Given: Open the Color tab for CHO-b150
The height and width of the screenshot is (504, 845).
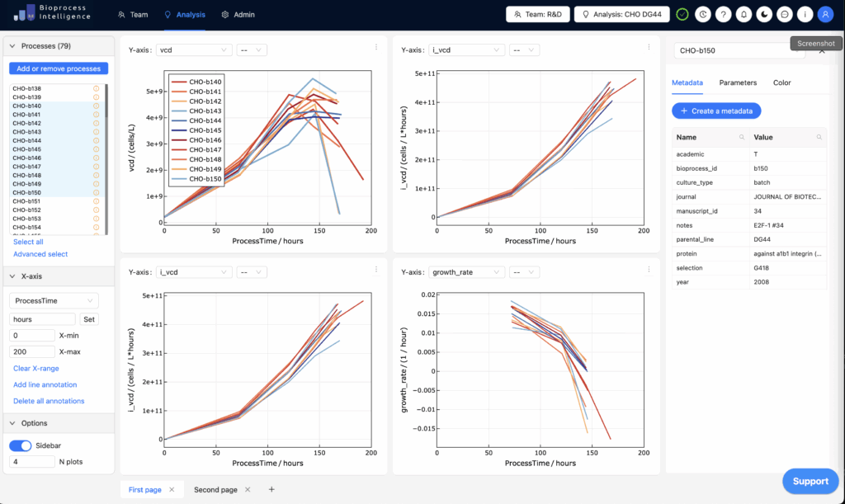Looking at the screenshot, I should [x=781, y=82].
